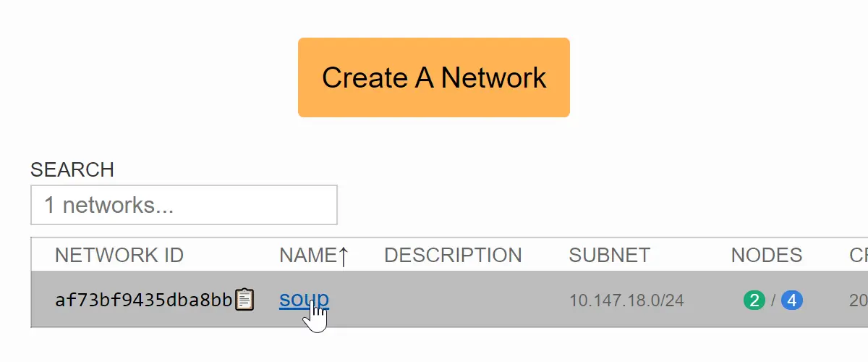The width and height of the screenshot is (868, 362).
Task: Sort by the DESCRIPTION column header
Action: pos(453,256)
